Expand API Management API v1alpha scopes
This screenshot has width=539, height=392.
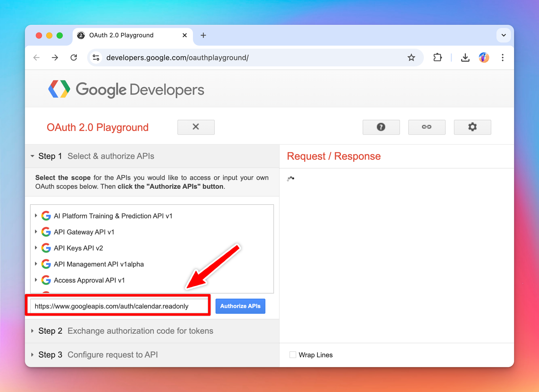[x=36, y=264]
